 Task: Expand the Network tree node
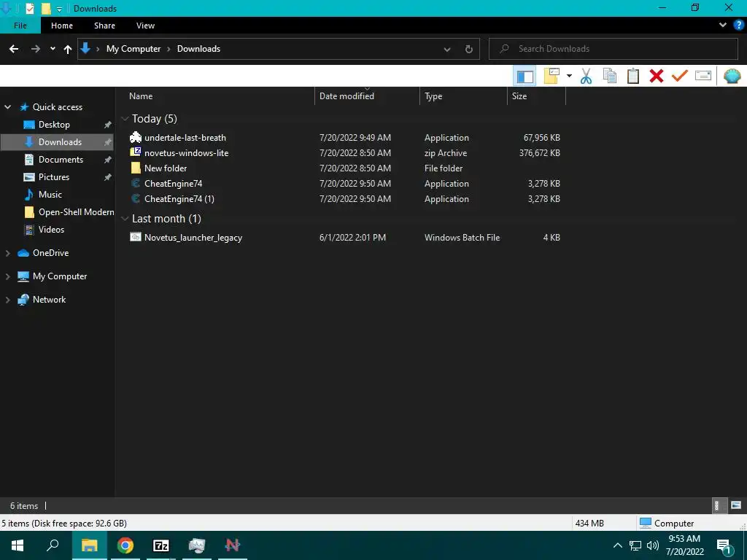coord(7,300)
